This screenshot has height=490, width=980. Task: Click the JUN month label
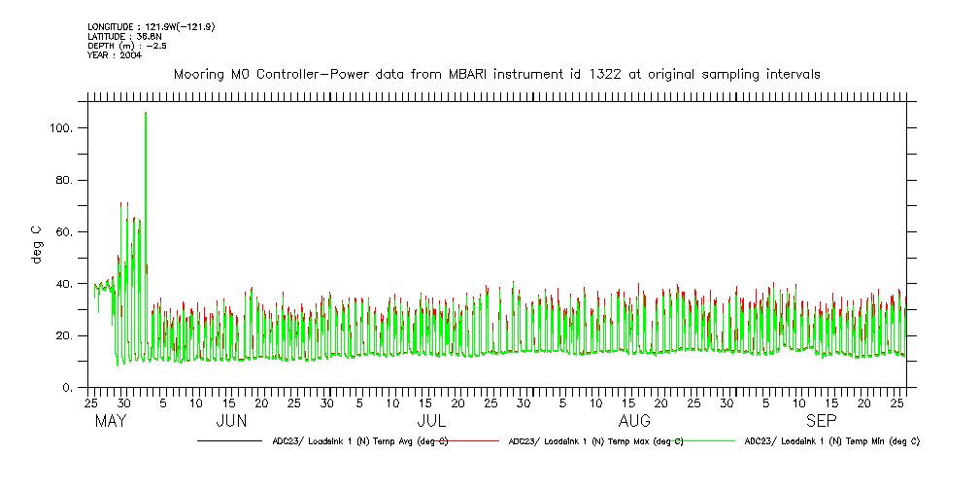(231, 421)
